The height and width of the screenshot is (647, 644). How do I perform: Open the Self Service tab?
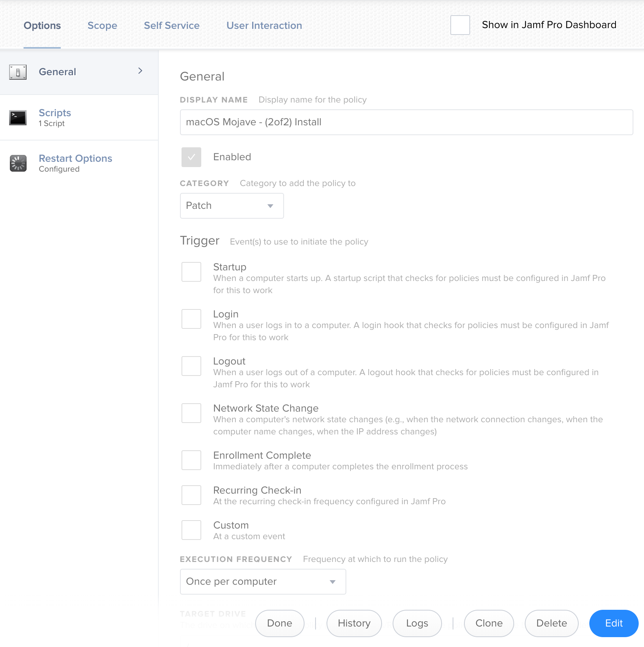pyautogui.click(x=172, y=25)
